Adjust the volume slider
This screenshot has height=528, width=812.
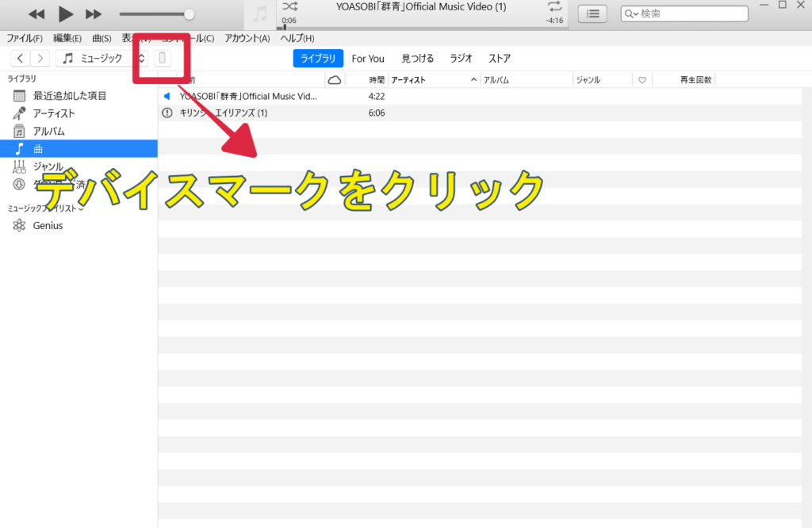[189, 13]
